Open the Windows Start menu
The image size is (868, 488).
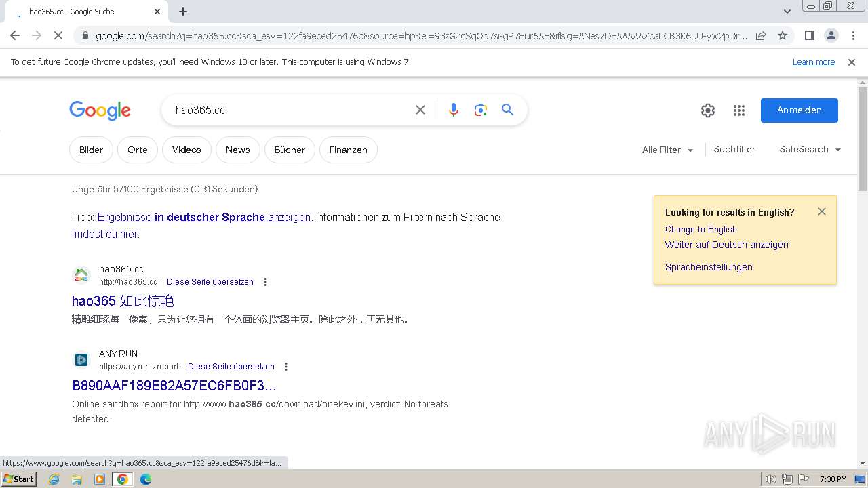[19, 479]
